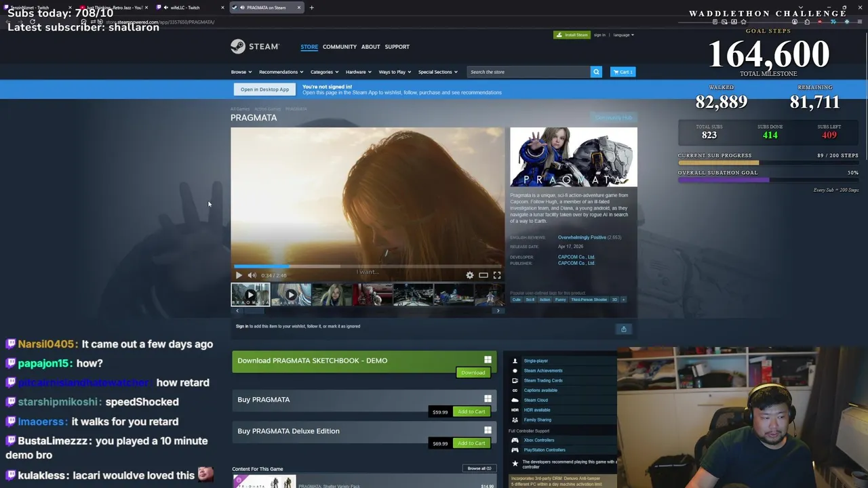Mute the trailer volume icon
868x488 pixels.
point(252,275)
